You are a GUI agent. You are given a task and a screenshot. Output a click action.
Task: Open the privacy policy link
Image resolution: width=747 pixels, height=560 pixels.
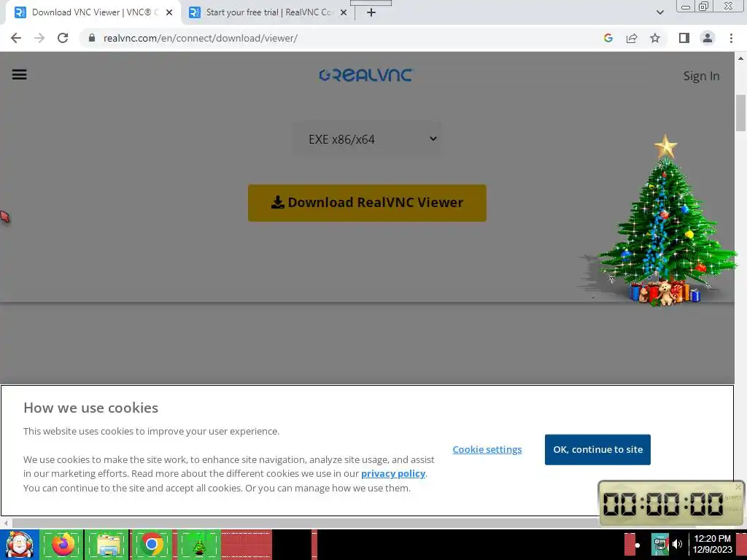[x=393, y=474]
